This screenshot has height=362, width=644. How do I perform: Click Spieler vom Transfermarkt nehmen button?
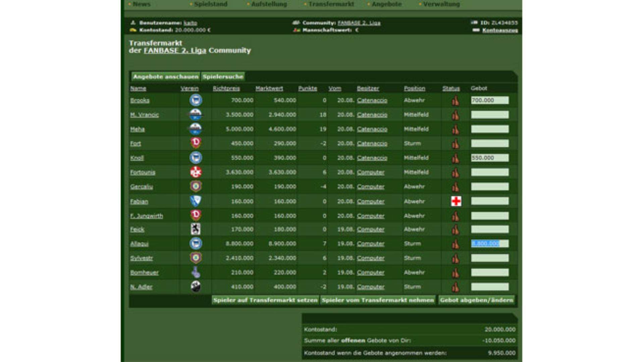click(x=378, y=300)
